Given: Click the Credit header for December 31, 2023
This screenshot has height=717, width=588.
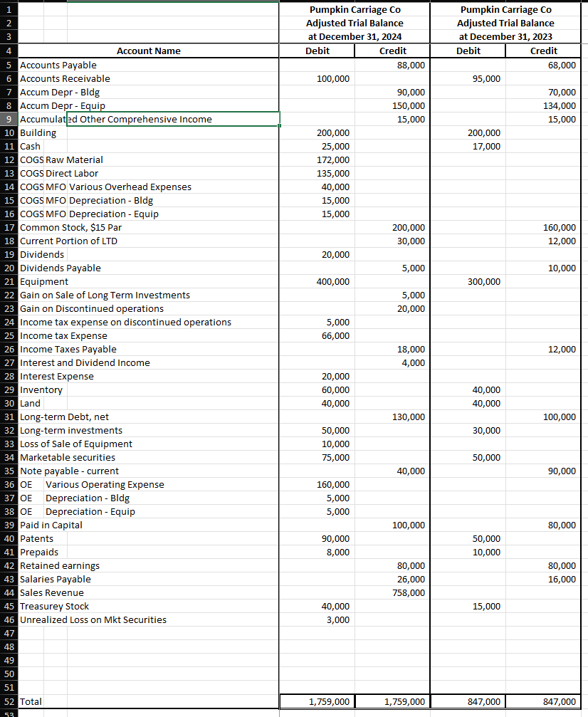Looking at the screenshot, I should click(x=544, y=51).
